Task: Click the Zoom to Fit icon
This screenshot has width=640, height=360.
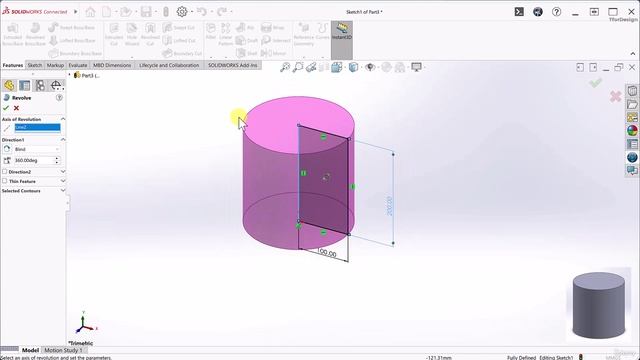Action: [285, 67]
